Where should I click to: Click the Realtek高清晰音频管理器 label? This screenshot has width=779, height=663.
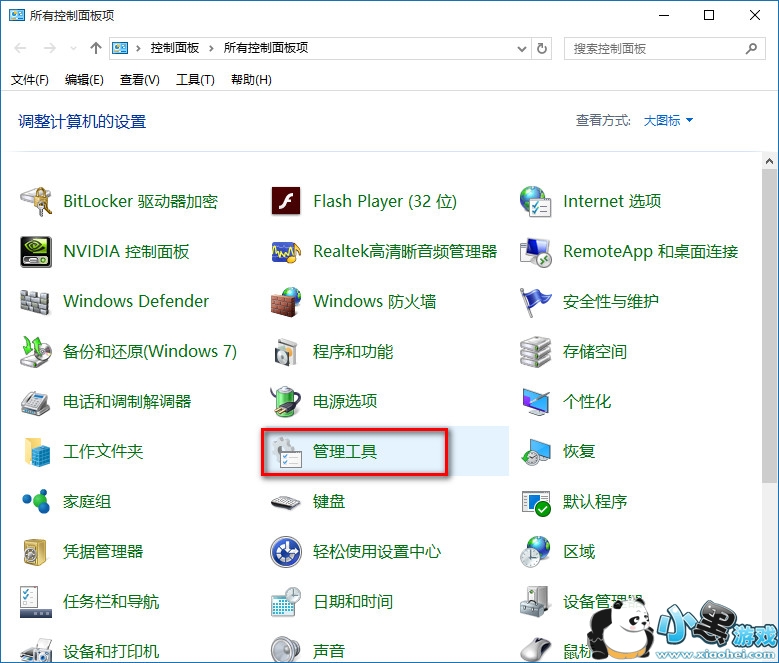405,252
